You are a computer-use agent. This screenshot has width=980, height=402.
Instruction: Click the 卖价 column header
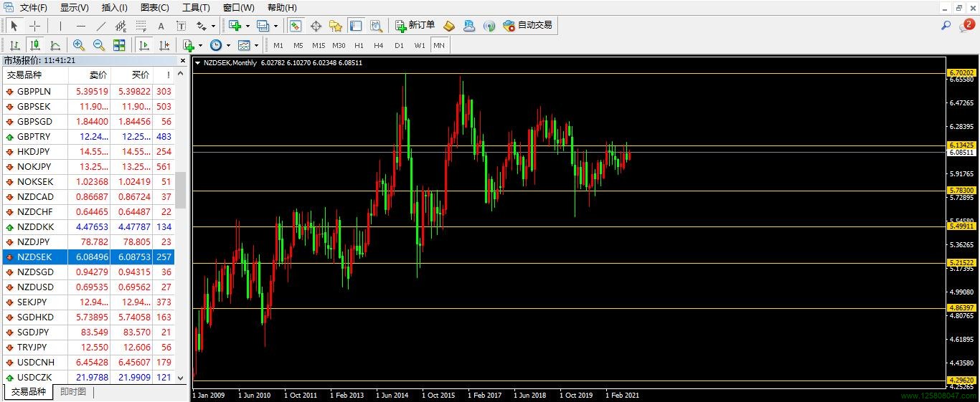pyautogui.click(x=89, y=75)
